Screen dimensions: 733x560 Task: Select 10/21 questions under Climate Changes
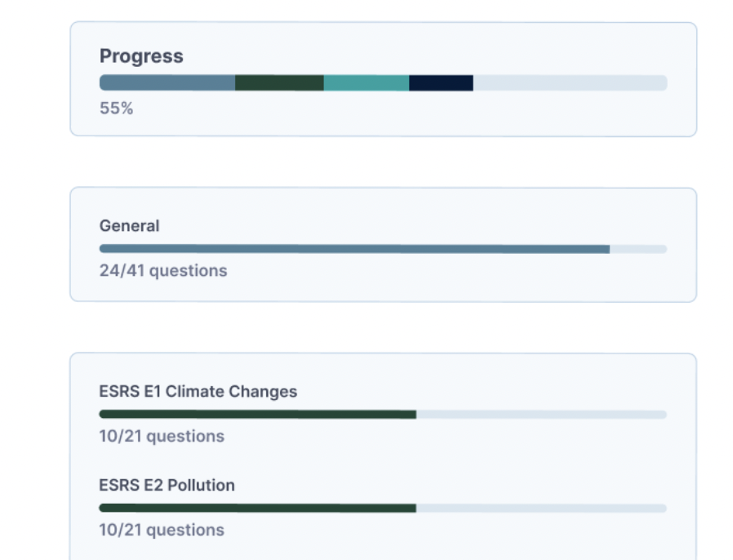coord(162,437)
